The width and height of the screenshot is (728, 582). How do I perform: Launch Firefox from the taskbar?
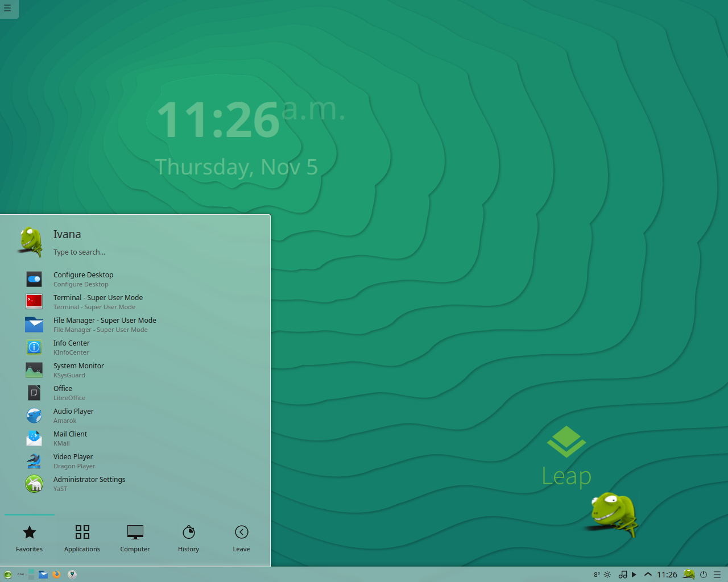coord(56,575)
